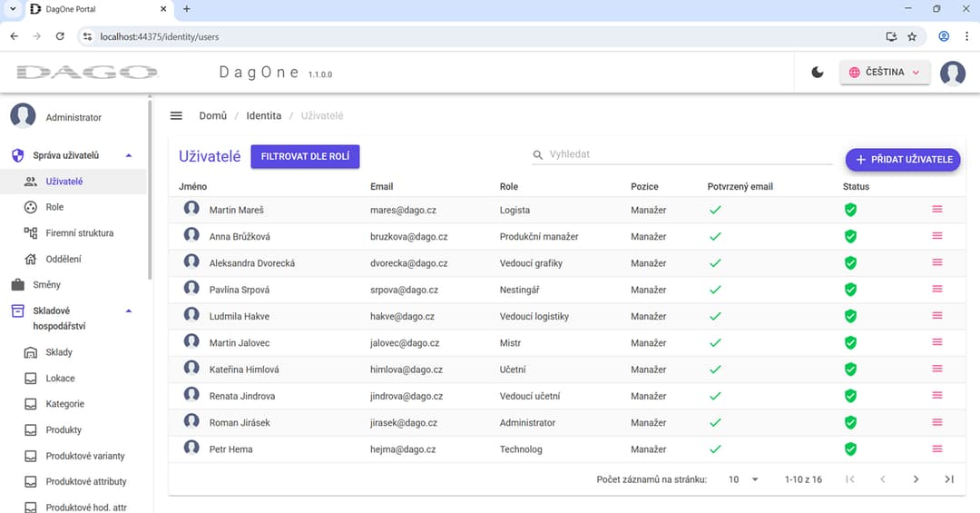Viewport: 980px width, 513px height.
Task: Click the search magnifier icon
Action: (537, 154)
